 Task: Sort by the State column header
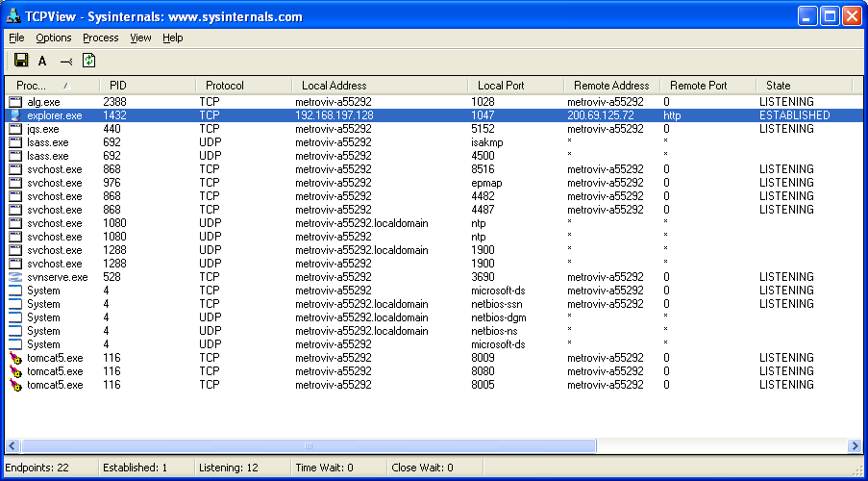pos(779,86)
